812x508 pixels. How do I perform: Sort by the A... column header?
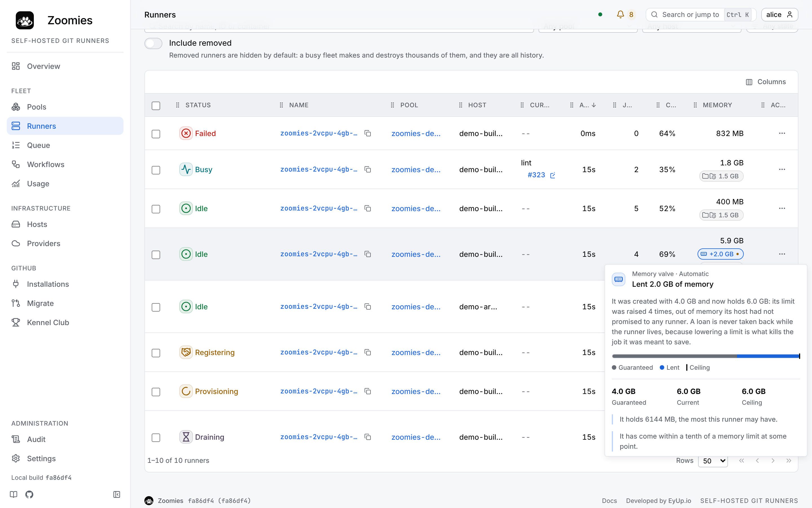click(587, 105)
